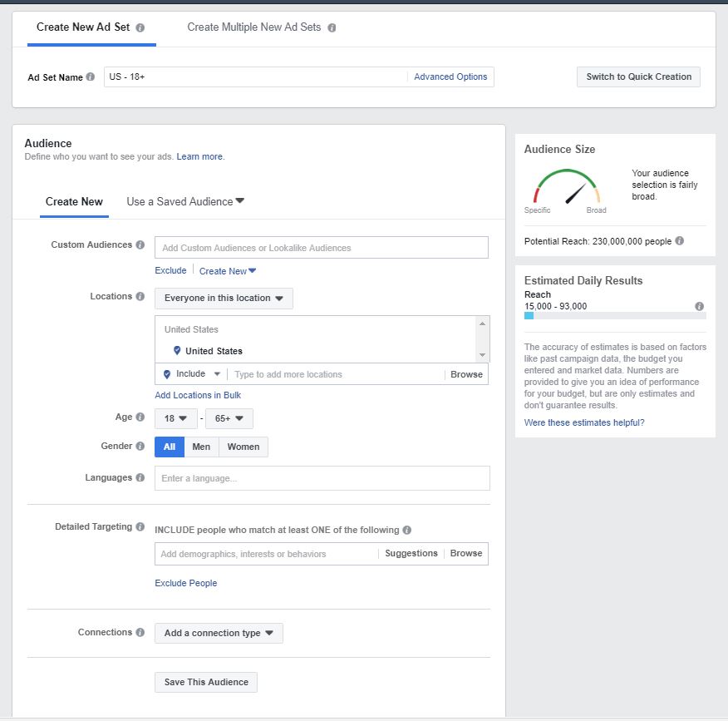728x721 pixels.
Task: Switch to Create New Ad Set tab
Action: tap(91, 28)
